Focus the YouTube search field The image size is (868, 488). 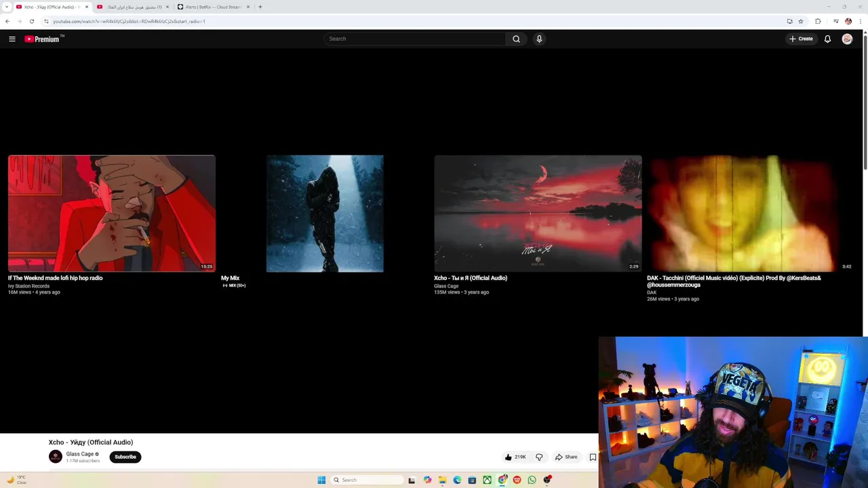pyautogui.click(x=414, y=39)
